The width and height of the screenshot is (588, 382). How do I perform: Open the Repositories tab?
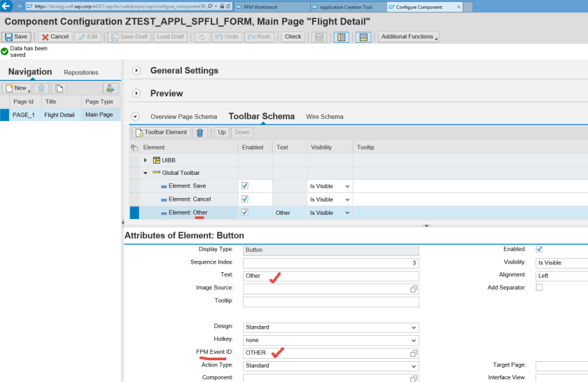(x=81, y=72)
